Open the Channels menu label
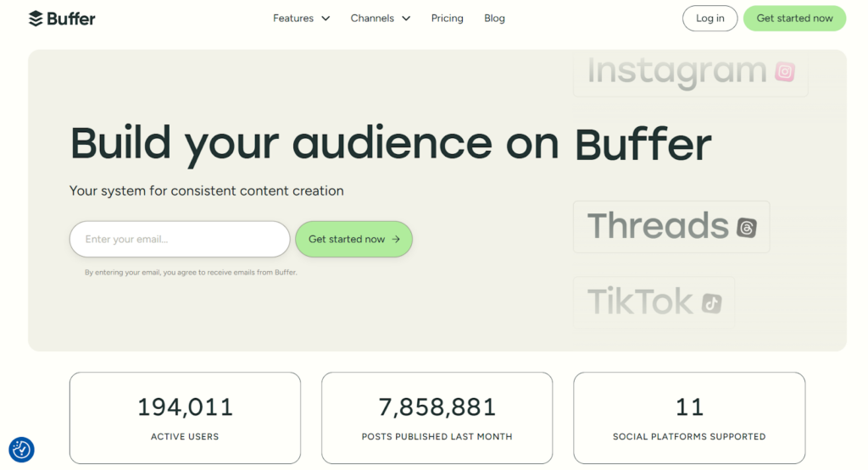This screenshot has width=868, height=470. pos(372,19)
